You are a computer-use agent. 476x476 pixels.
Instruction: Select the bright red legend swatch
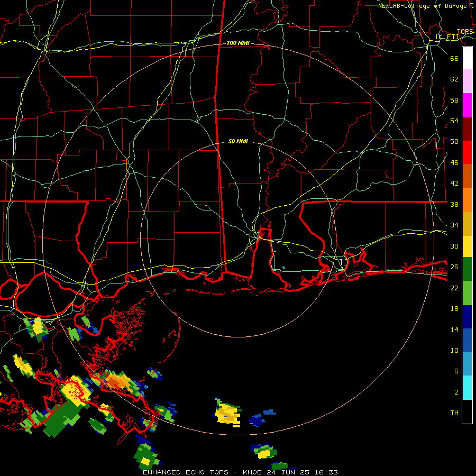[467, 152]
